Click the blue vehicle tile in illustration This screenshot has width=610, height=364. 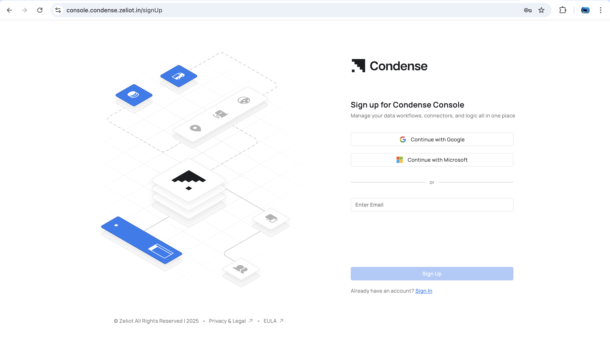point(179,76)
